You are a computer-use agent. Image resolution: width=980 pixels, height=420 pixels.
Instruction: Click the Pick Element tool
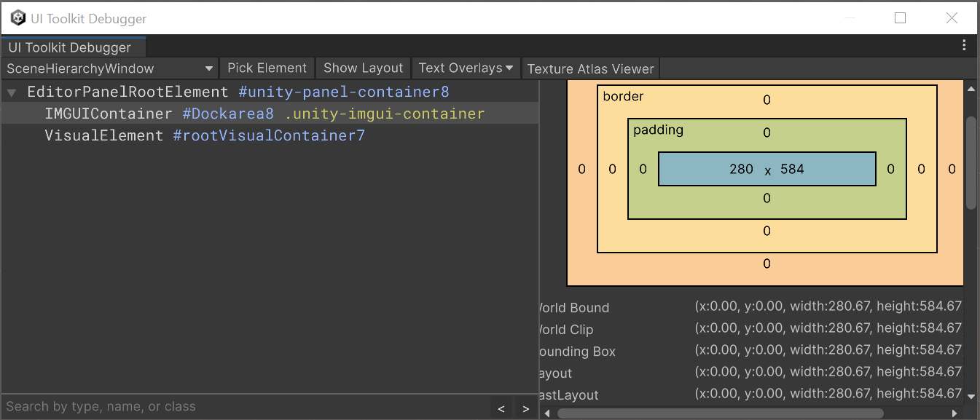(x=267, y=68)
